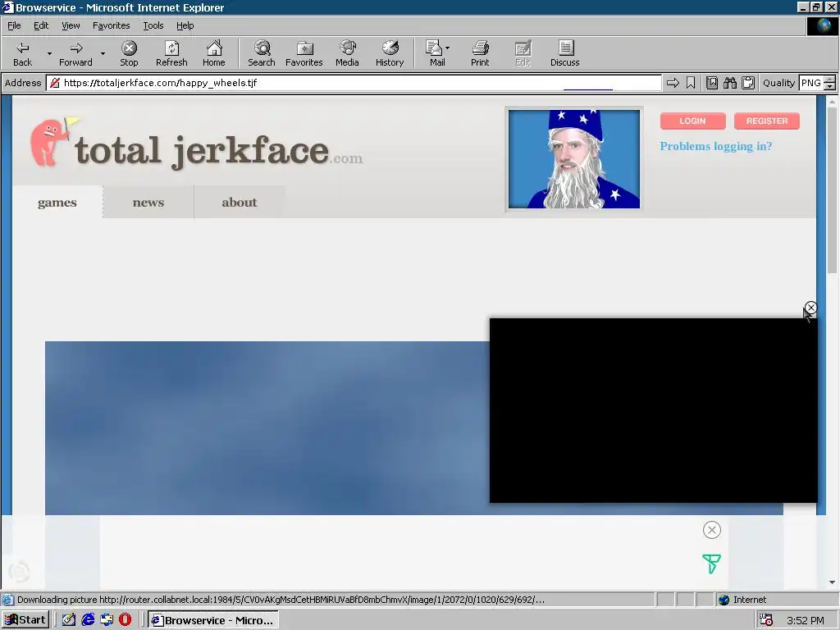Click the Quality PNG selection box

(x=810, y=83)
